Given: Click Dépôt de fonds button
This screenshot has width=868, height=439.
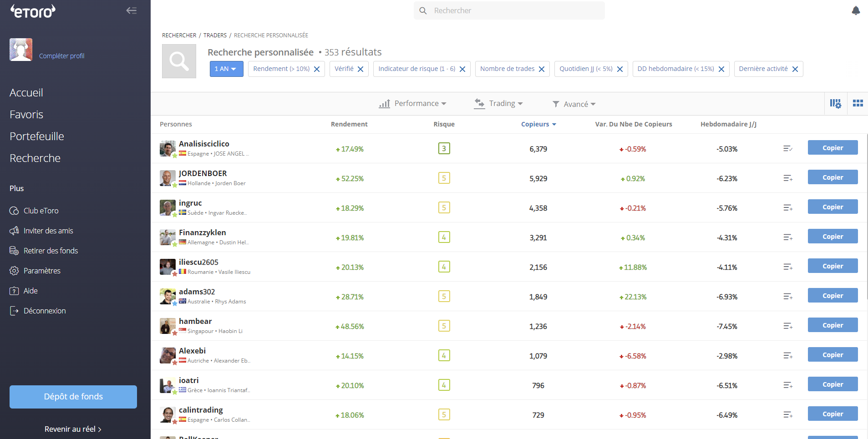Looking at the screenshot, I should click(73, 397).
